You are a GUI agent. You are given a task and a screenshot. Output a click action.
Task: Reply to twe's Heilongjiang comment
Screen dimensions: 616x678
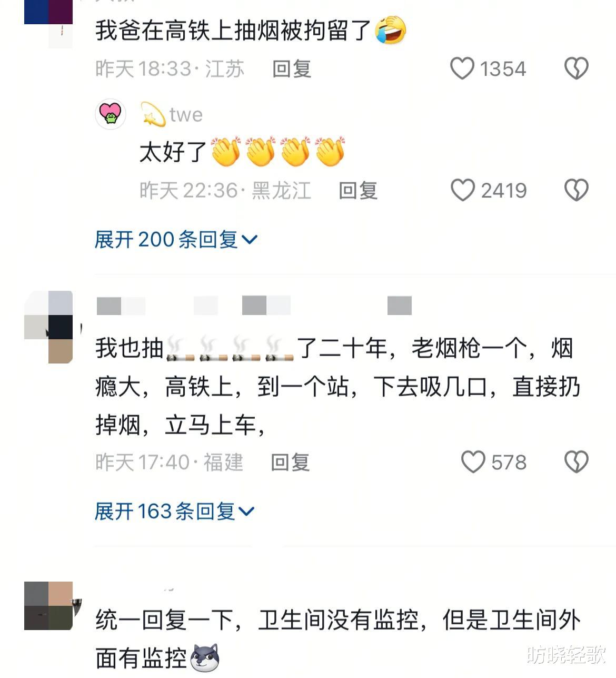click(x=358, y=191)
